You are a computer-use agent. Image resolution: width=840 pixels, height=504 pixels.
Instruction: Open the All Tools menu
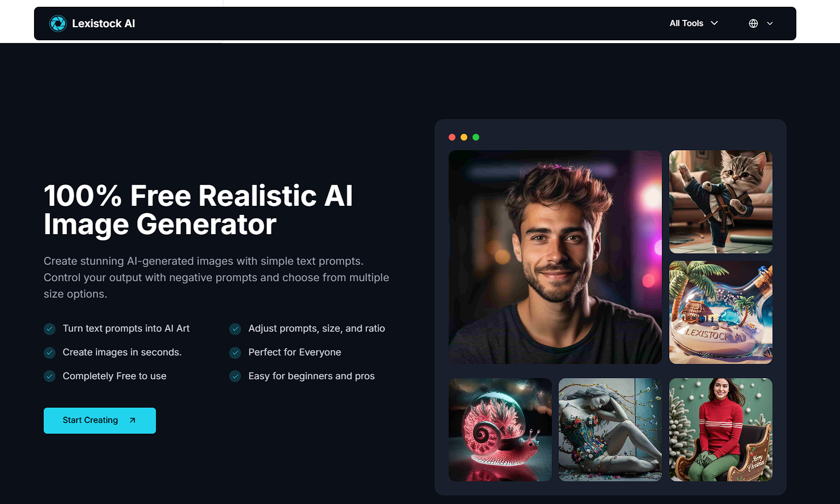694,23
